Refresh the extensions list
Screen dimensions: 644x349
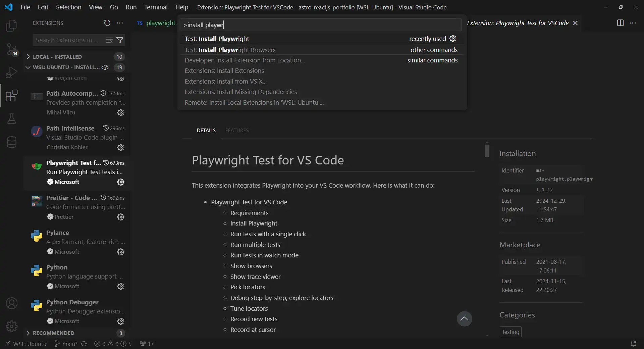107,23
